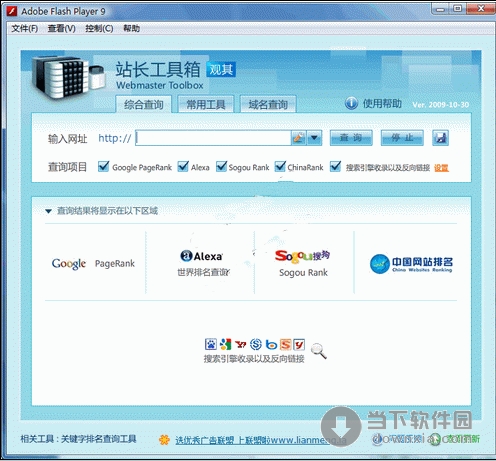Switch to the 域名查询 tab
The image size is (496, 461).
pyautogui.click(x=268, y=104)
